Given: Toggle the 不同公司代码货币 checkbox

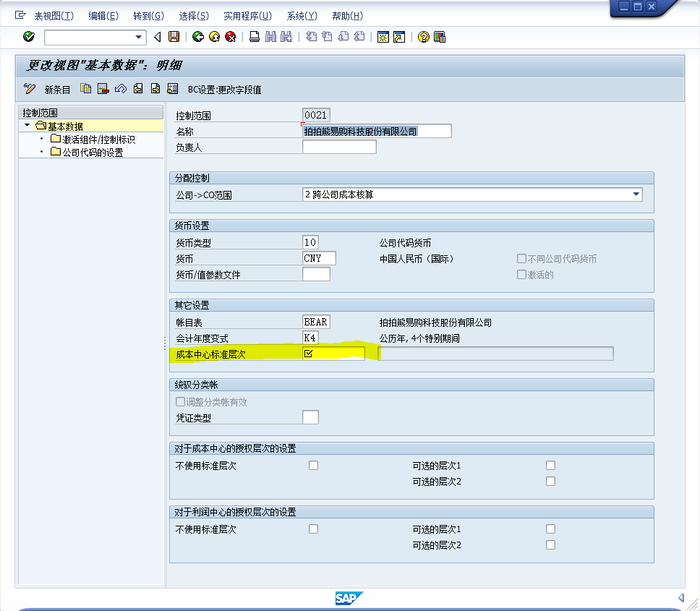Looking at the screenshot, I should point(521,258).
